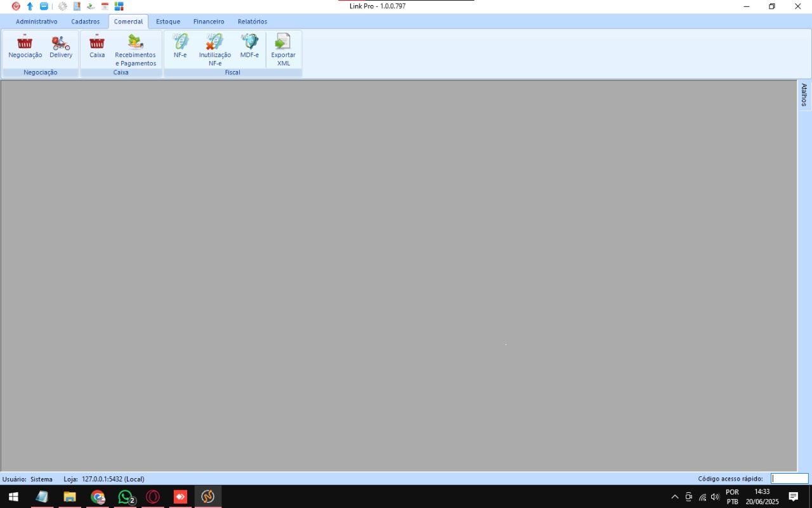Click the red power icon in quick toolbar
812x508 pixels.
coord(16,6)
